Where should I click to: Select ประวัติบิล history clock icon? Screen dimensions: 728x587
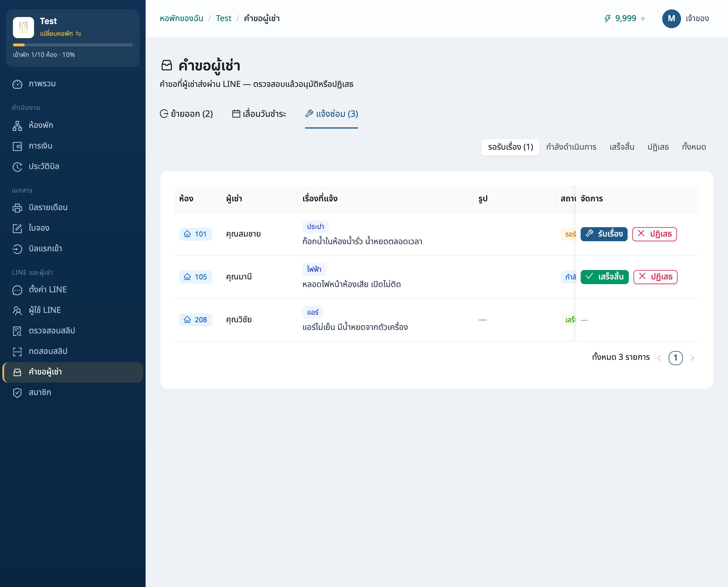pyautogui.click(x=17, y=167)
